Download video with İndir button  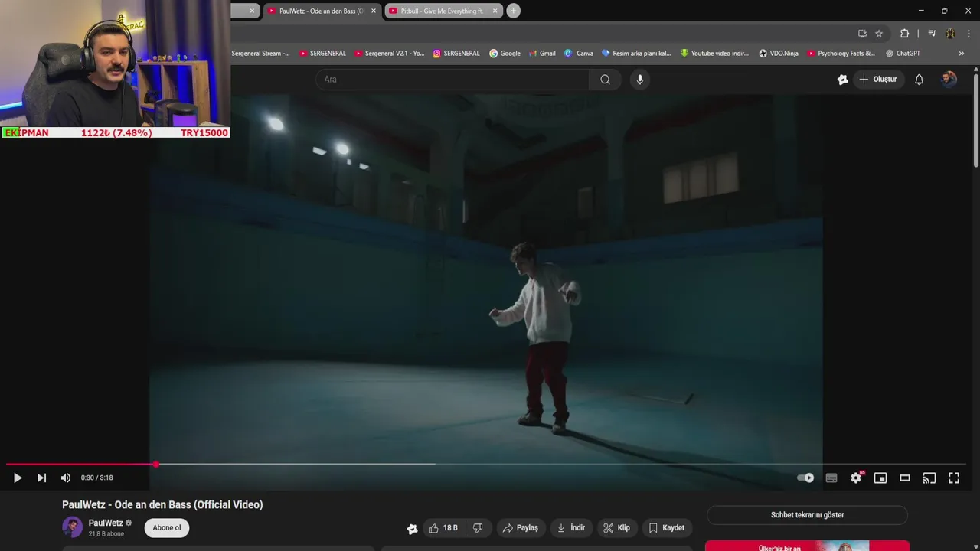(571, 528)
